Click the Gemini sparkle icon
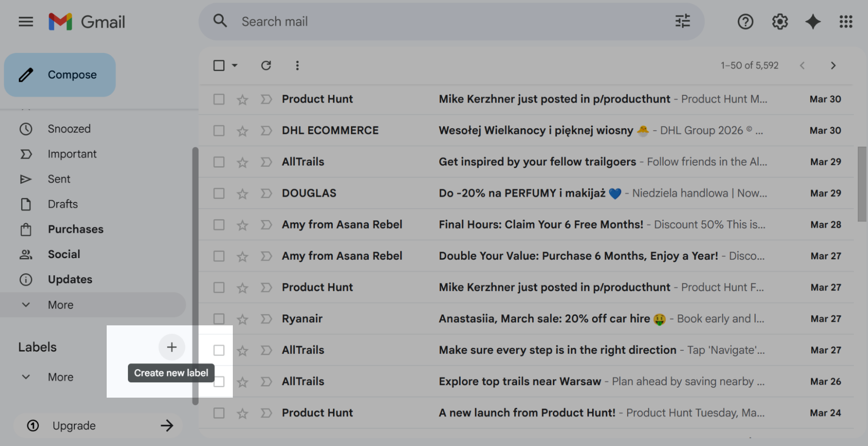Viewport: 868px width, 446px height. tap(812, 22)
